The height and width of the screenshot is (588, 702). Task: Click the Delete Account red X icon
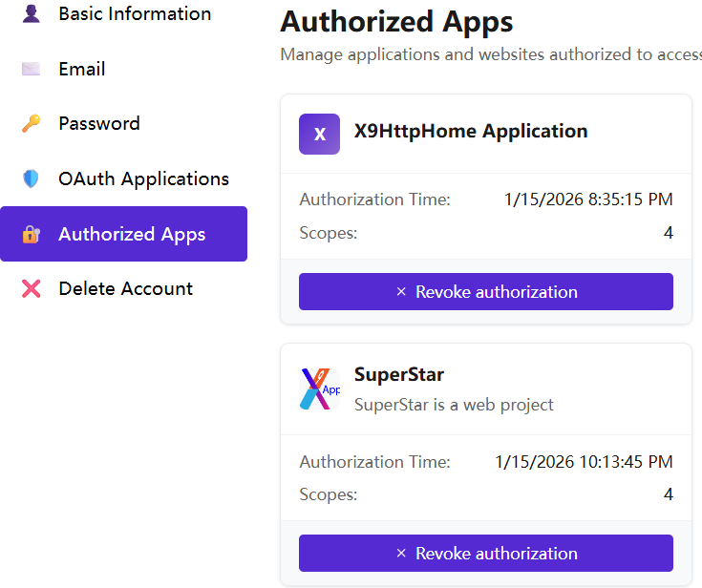click(31, 288)
